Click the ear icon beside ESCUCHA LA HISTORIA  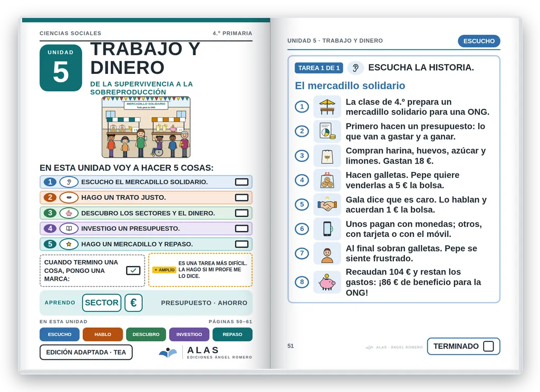pos(355,68)
